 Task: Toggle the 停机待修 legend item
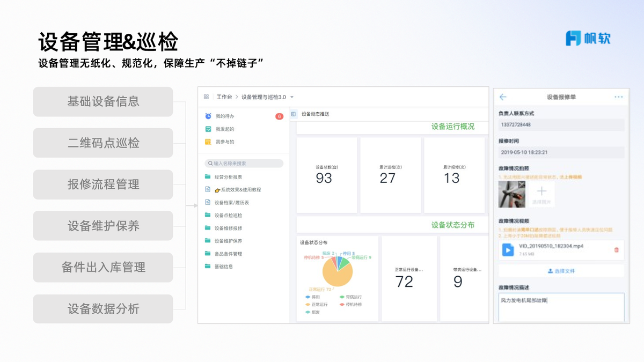pyautogui.click(x=351, y=305)
